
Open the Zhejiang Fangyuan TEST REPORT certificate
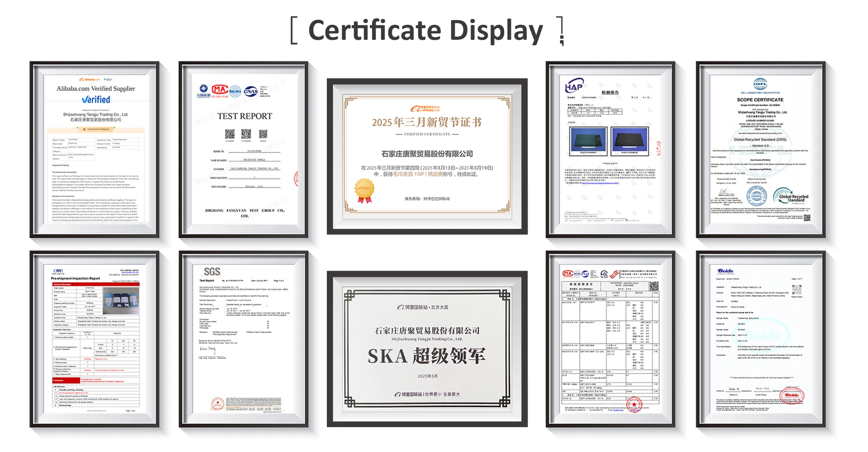(244, 150)
